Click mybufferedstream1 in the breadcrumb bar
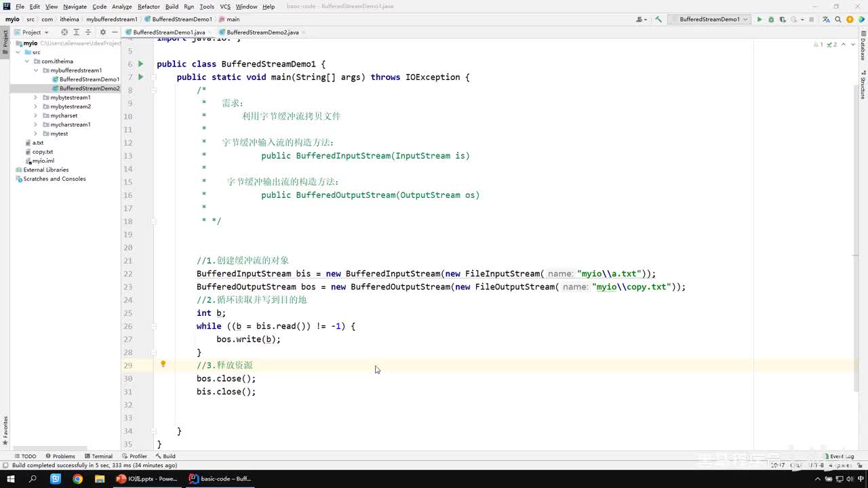The width and height of the screenshot is (868, 488). point(111,20)
